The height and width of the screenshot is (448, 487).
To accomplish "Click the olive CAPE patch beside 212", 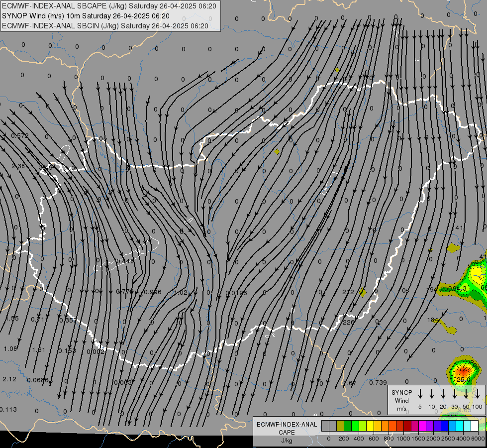I will point(362,292).
